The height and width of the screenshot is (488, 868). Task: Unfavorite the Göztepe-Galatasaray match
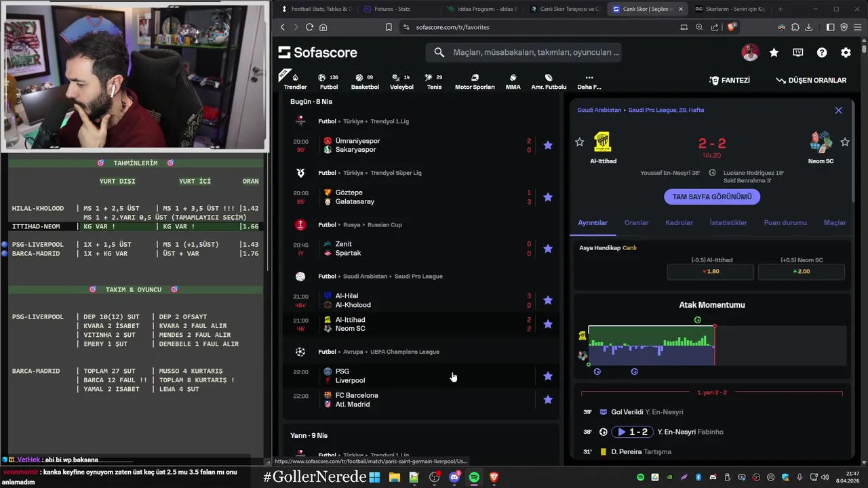pyautogui.click(x=548, y=197)
